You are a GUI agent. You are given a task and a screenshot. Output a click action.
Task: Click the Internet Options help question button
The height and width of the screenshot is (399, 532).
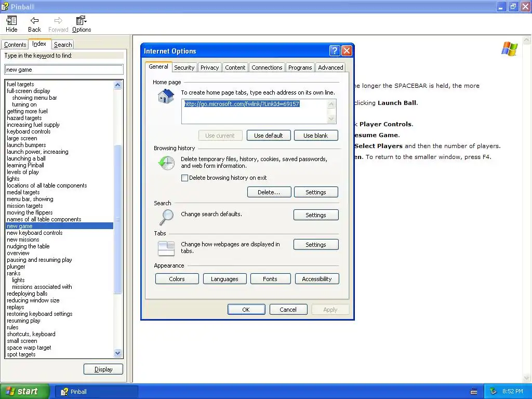pos(335,51)
